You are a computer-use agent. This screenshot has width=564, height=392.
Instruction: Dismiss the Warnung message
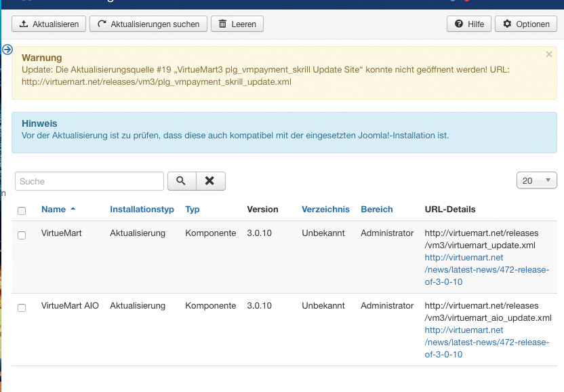tap(548, 54)
